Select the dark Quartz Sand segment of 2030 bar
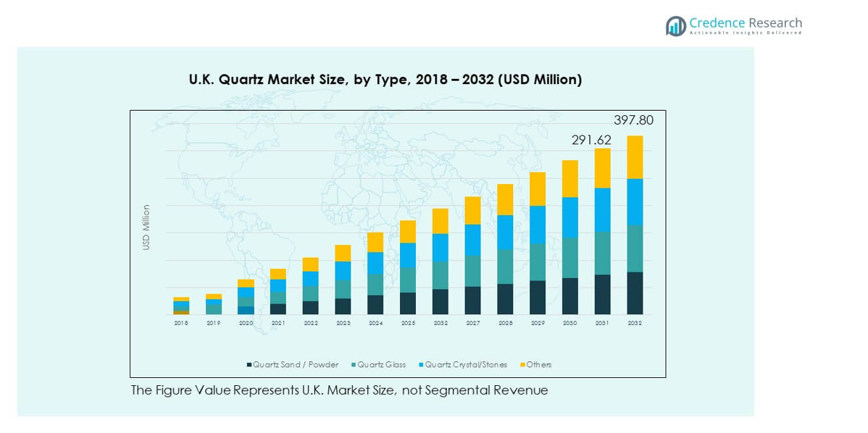Image resolution: width=868 pixels, height=433 pixels. 570,295
